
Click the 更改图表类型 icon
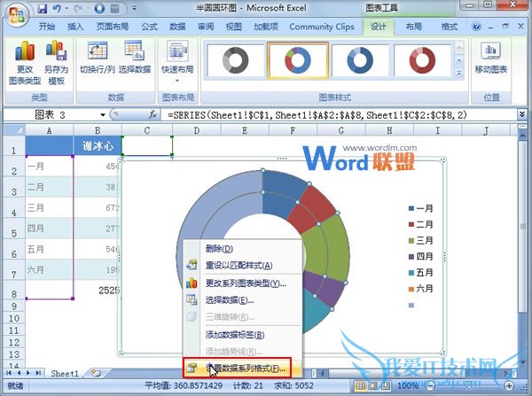[25, 50]
